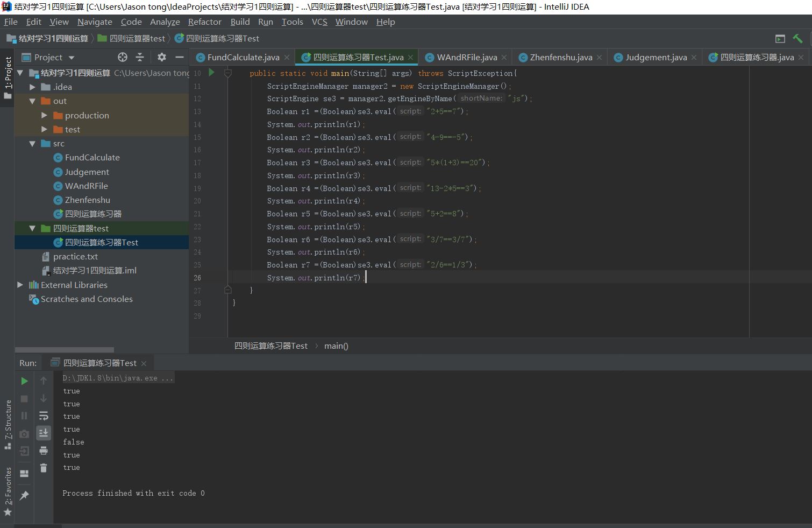Open the 7: Structure side tool window
Viewport: 812px width, 528px height.
coord(8,425)
